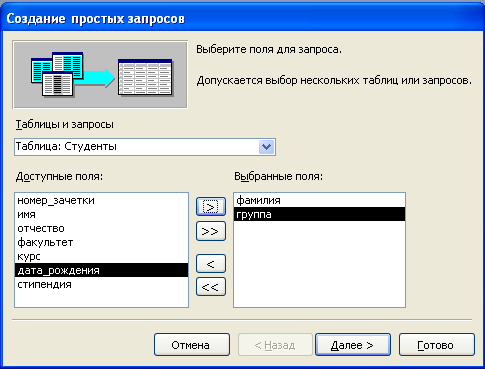Proceed with the Далее > button
Image resolution: width=485 pixels, height=369 pixels.
pyautogui.click(x=353, y=345)
